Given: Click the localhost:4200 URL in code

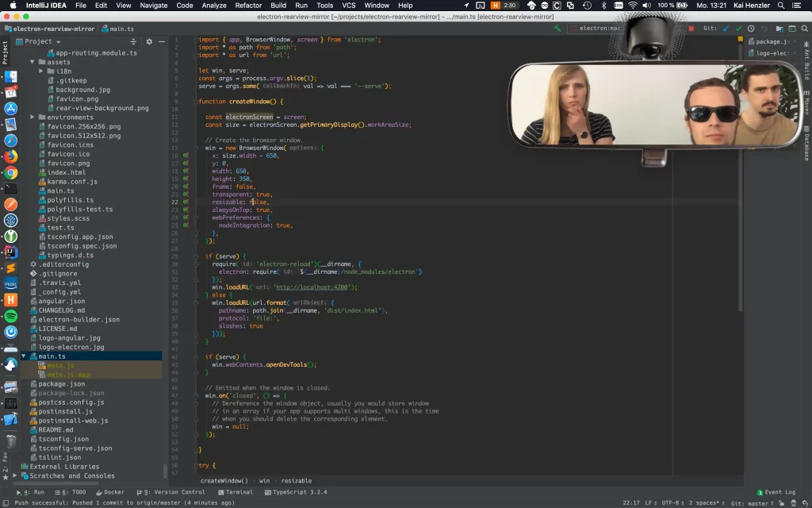Looking at the screenshot, I should (x=312, y=287).
